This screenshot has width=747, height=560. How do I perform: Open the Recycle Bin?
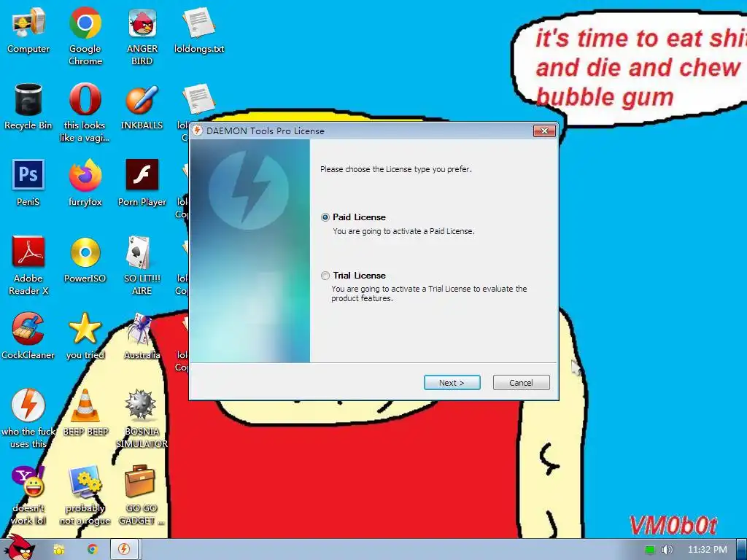tap(28, 99)
